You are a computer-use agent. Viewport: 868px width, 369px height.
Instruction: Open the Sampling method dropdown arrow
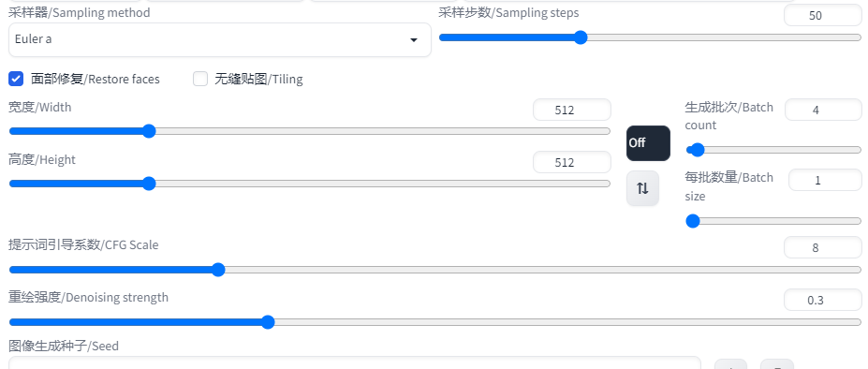[414, 40]
